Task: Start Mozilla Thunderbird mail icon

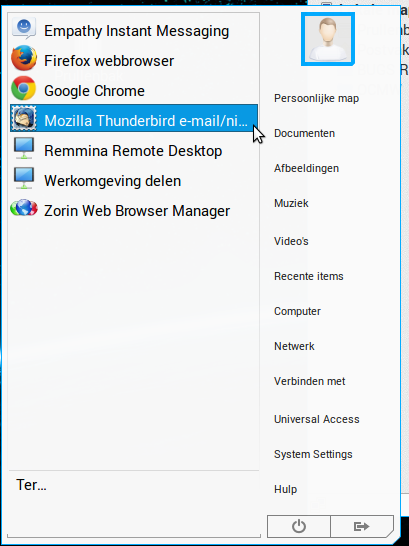Action: point(24,118)
